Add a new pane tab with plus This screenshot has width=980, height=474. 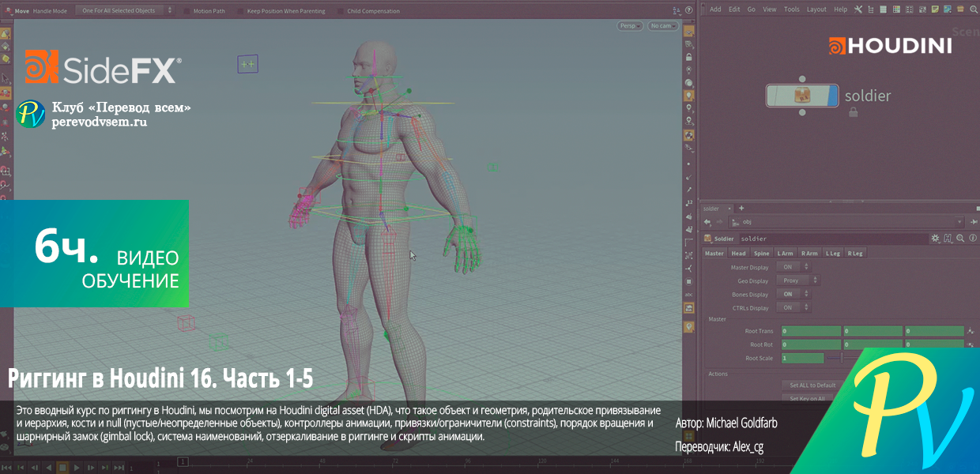[741, 209]
